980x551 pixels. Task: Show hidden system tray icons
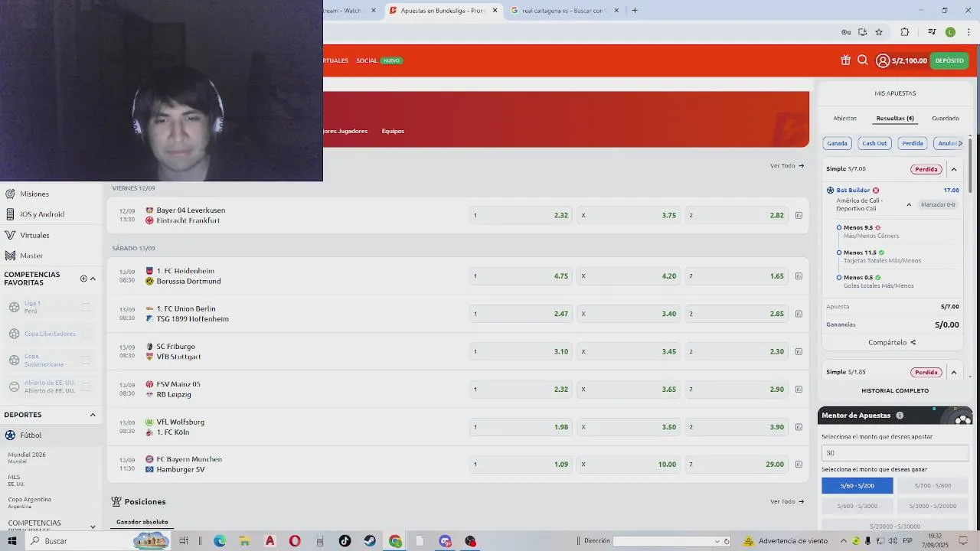click(x=844, y=541)
